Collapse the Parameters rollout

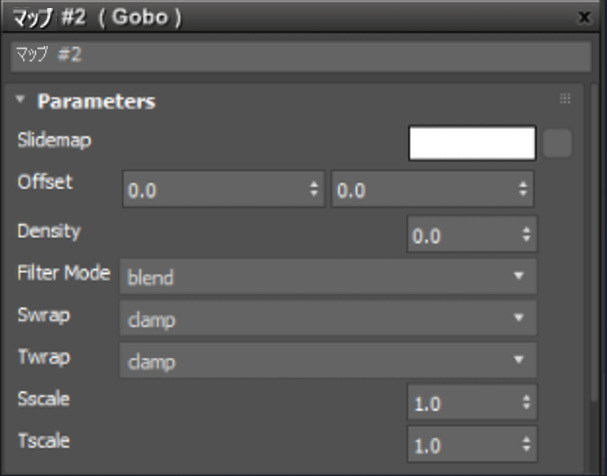pos(20,100)
